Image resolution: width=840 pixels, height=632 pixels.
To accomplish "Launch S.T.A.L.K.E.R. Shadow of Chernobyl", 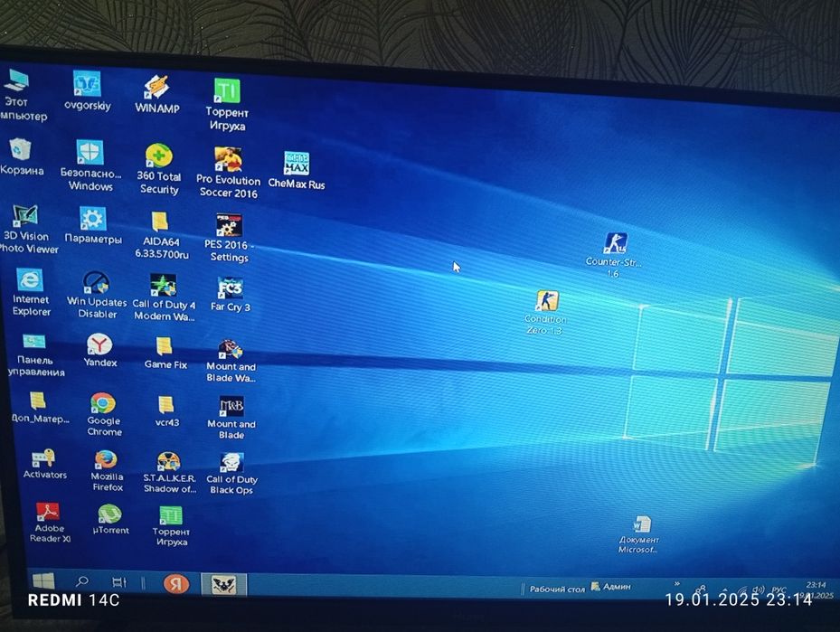I will pyautogui.click(x=169, y=472).
